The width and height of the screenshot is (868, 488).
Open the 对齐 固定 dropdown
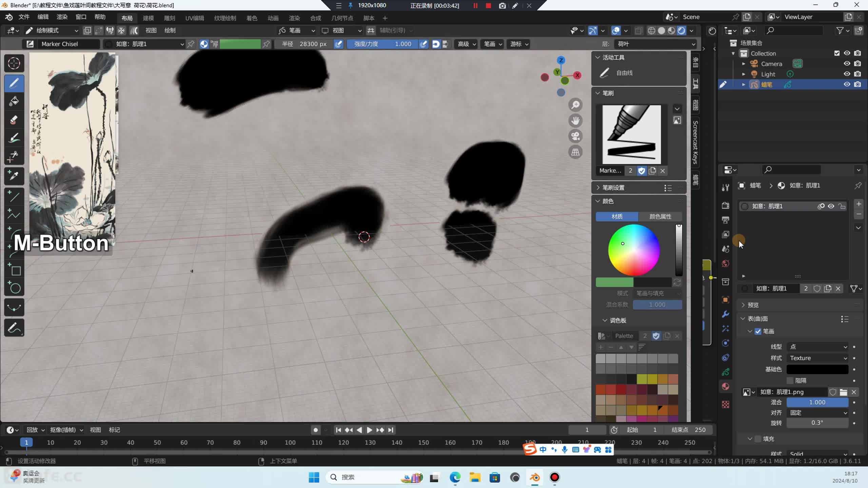817,413
